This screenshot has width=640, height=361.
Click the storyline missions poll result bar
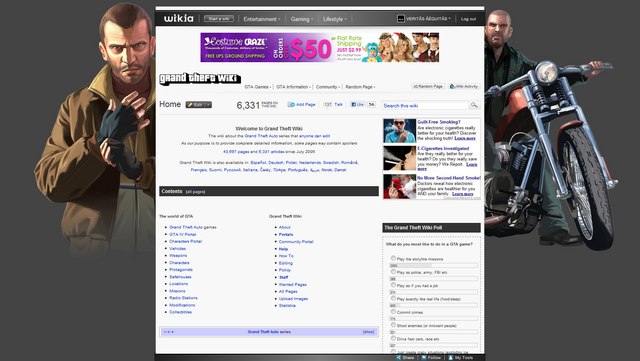click(433, 265)
